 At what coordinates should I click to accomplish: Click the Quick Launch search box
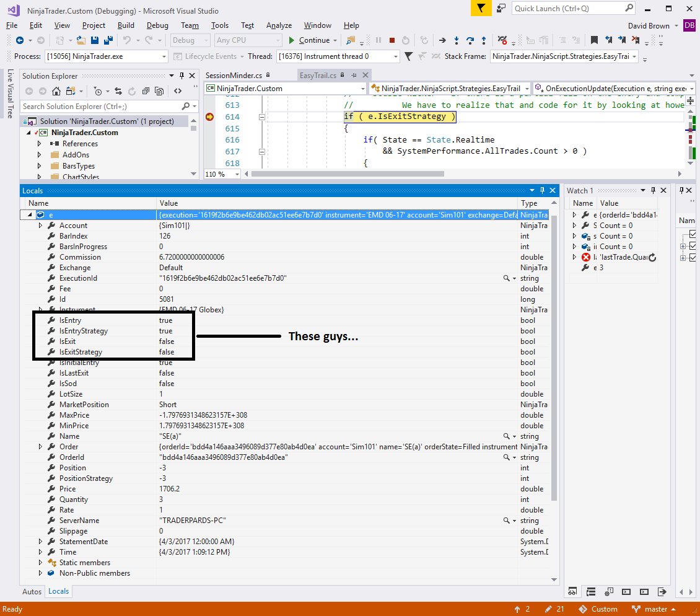pos(567,8)
